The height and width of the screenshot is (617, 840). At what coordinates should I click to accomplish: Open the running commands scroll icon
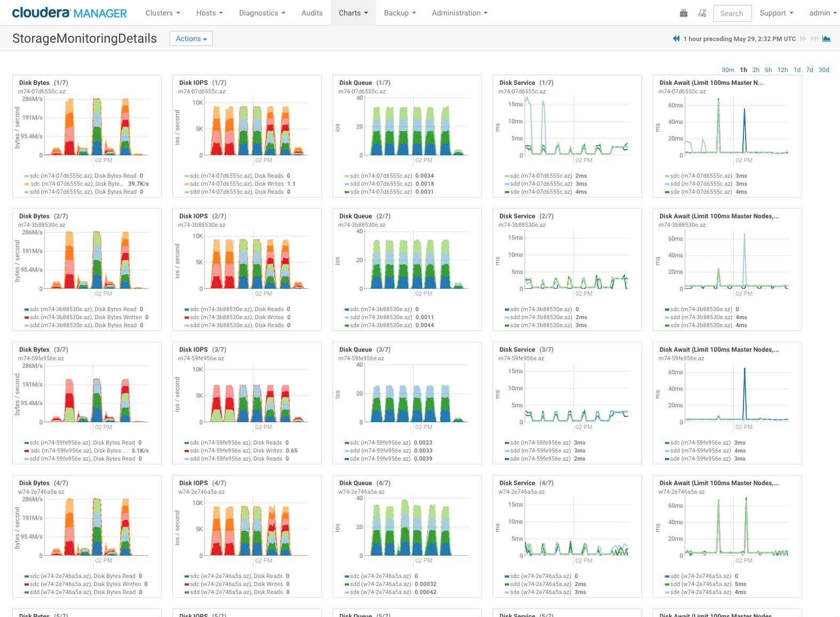point(702,13)
